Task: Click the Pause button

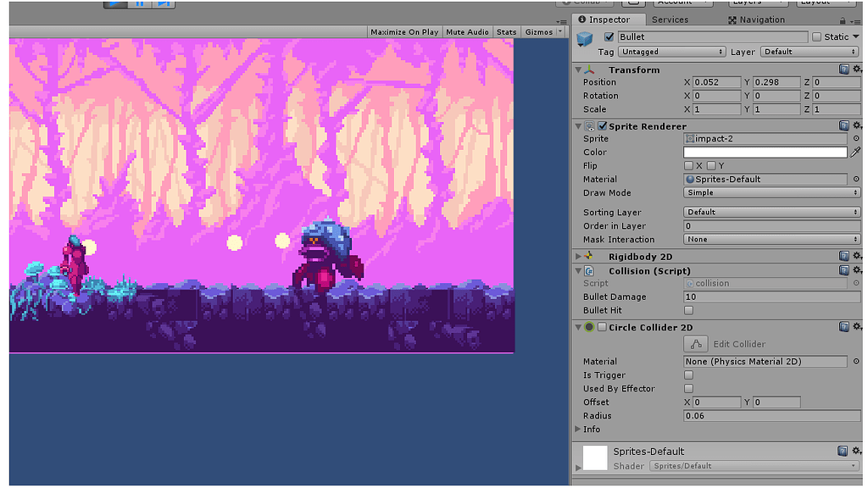Action: click(x=139, y=3)
